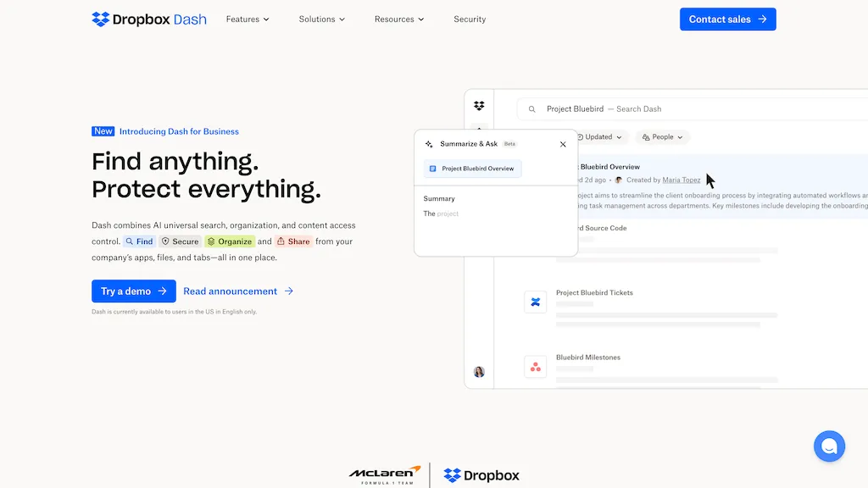Screen dimensions: 868x488
Task: Toggle the Find badge in the description
Action: (x=138, y=241)
